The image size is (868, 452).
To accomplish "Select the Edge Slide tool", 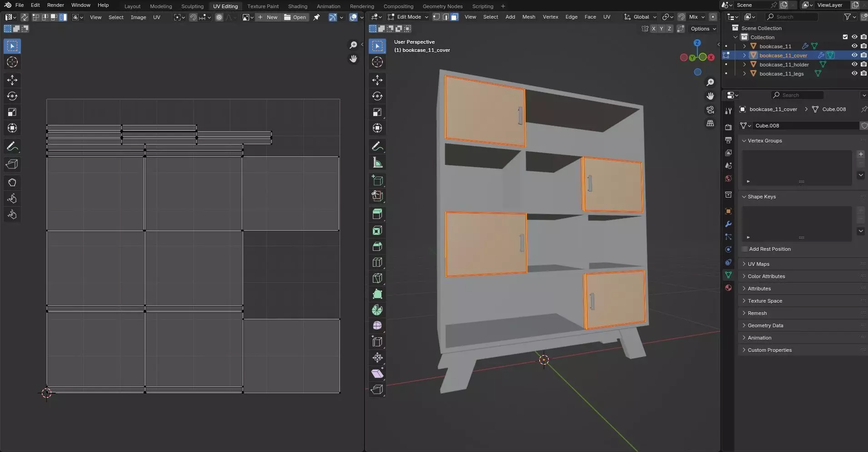I will pos(377,341).
